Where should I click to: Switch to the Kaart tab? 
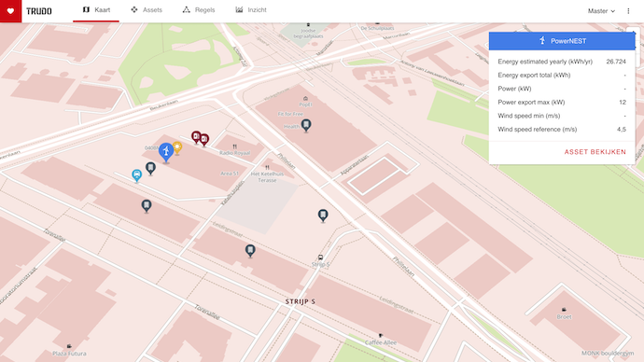(x=96, y=10)
